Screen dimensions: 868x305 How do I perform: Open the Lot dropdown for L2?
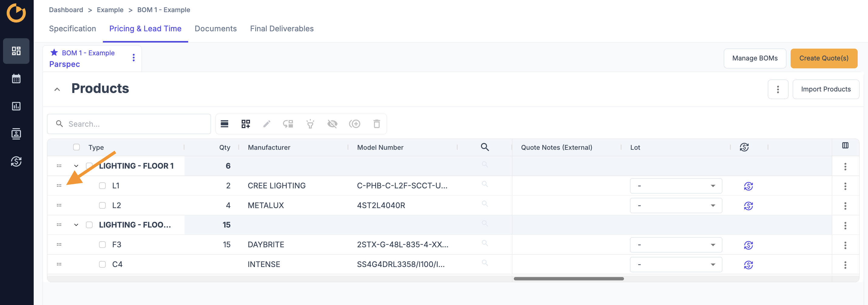click(676, 206)
